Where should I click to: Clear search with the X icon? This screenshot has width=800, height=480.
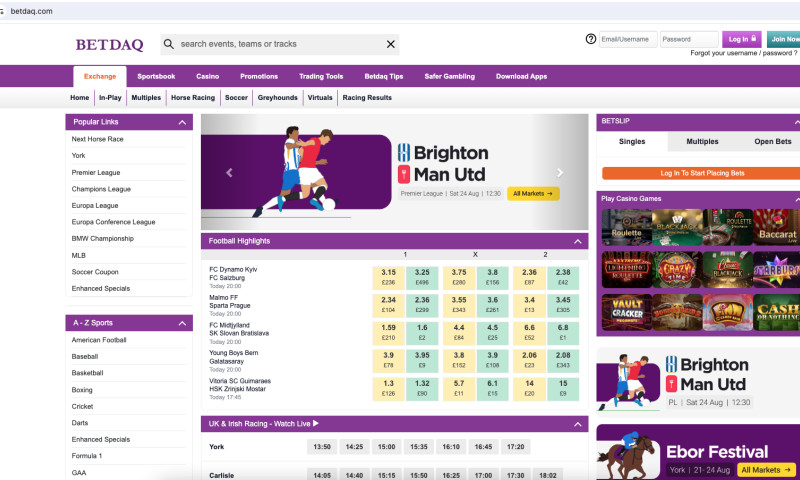click(x=391, y=44)
